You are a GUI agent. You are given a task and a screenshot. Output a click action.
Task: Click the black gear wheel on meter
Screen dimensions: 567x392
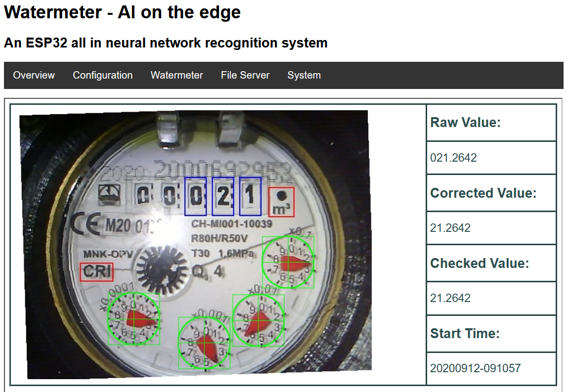[x=159, y=267]
